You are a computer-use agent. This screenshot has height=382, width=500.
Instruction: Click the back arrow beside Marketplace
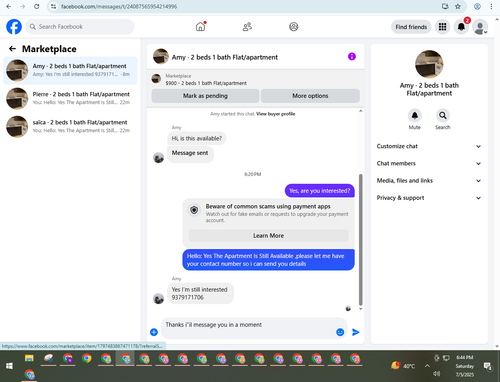pos(12,49)
